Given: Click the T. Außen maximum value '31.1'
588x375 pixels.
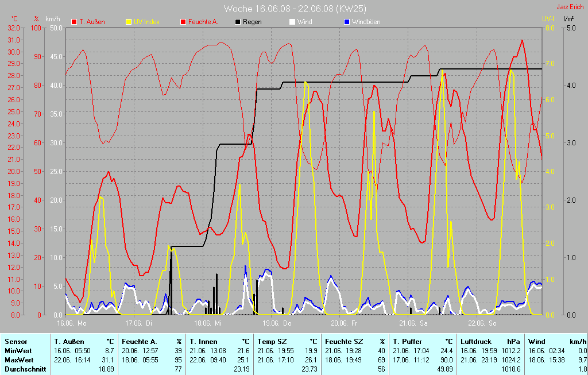Looking at the screenshot, I should 109,359.
